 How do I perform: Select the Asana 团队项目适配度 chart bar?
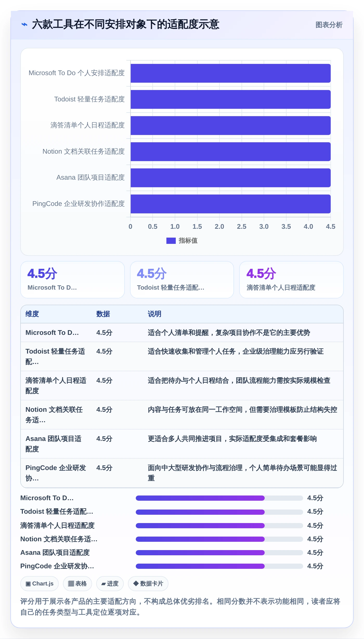pos(231,178)
